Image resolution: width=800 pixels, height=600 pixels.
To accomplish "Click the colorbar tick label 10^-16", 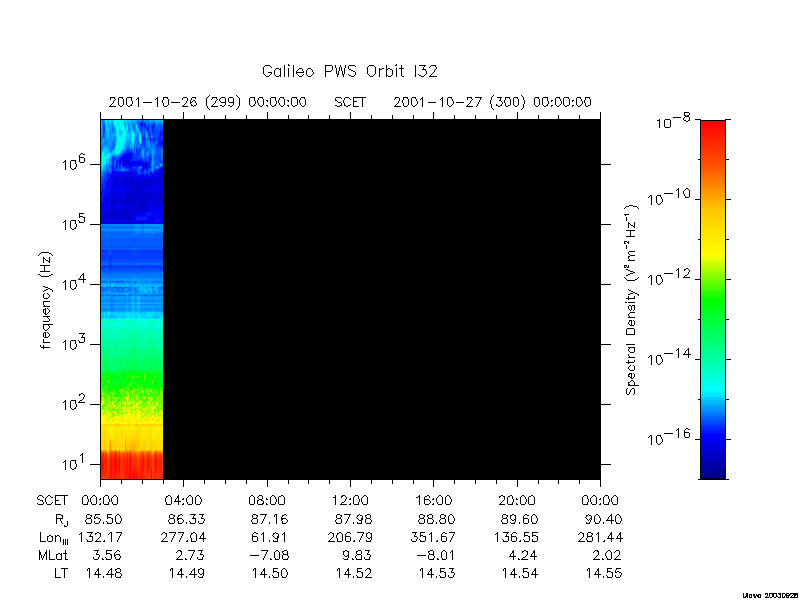I will point(670,437).
